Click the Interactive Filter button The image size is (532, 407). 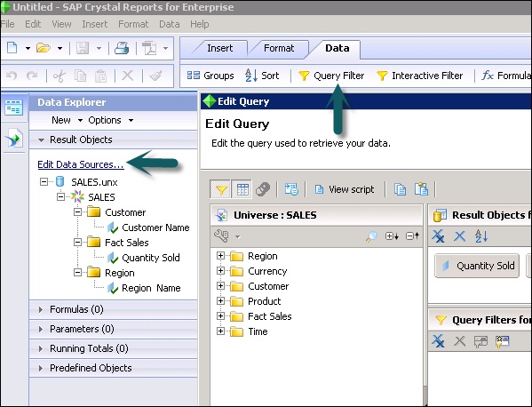(x=420, y=76)
